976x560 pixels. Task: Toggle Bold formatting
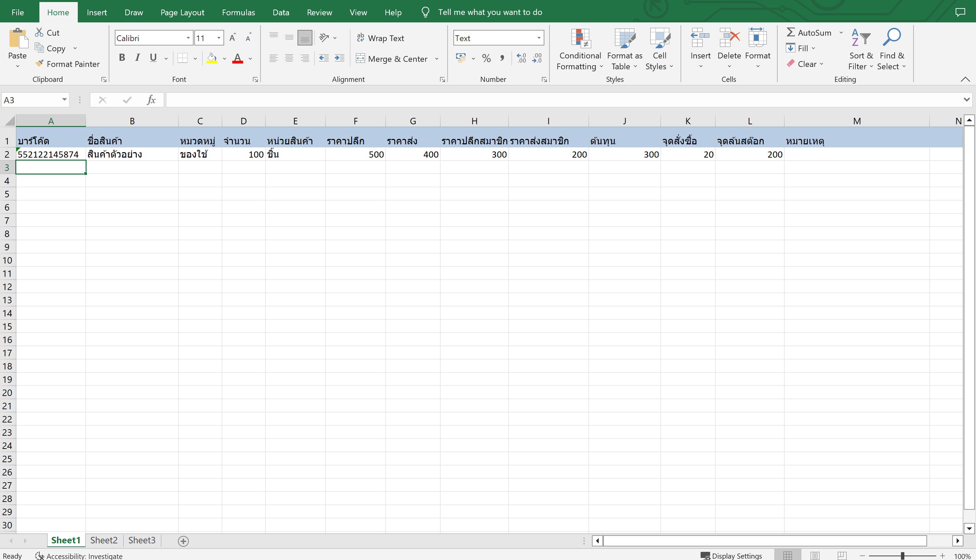[122, 58]
